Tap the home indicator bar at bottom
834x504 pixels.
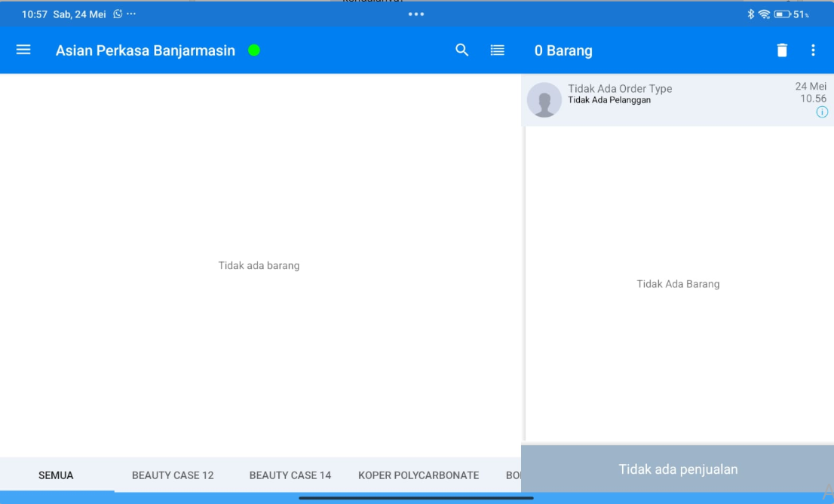tap(416, 498)
